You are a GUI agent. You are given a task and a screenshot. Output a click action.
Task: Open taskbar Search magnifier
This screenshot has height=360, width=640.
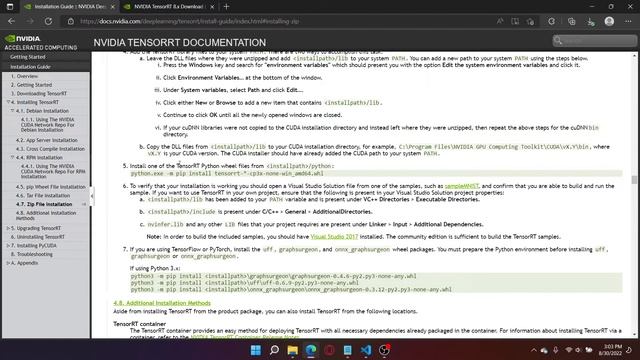click(274, 350)
